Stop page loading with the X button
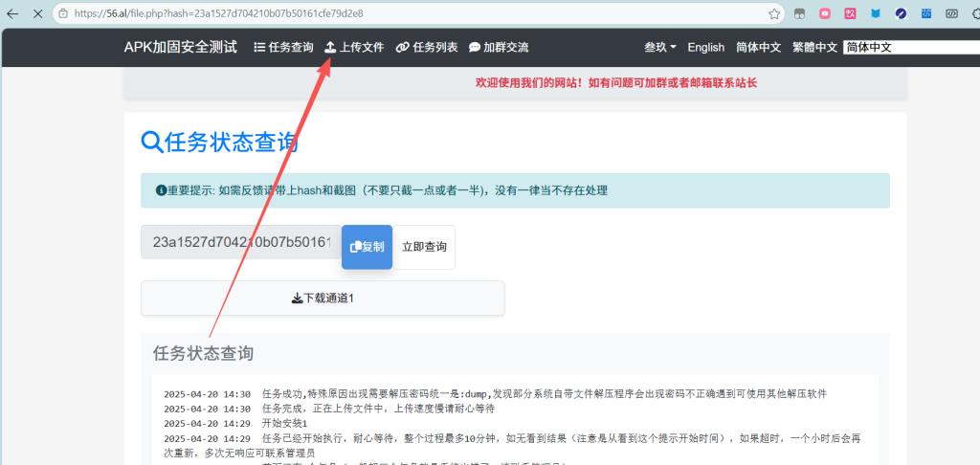 [x=36, y=14]
